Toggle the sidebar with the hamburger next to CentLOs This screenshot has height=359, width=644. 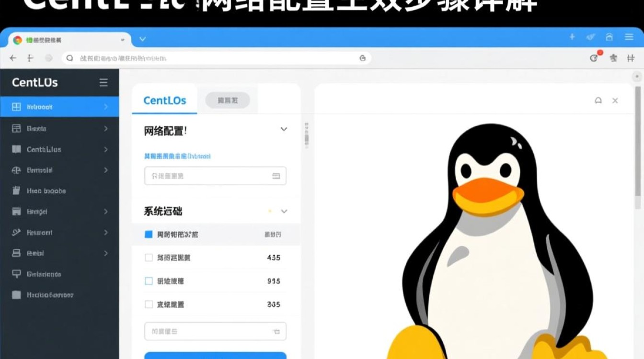coord(103,82)
